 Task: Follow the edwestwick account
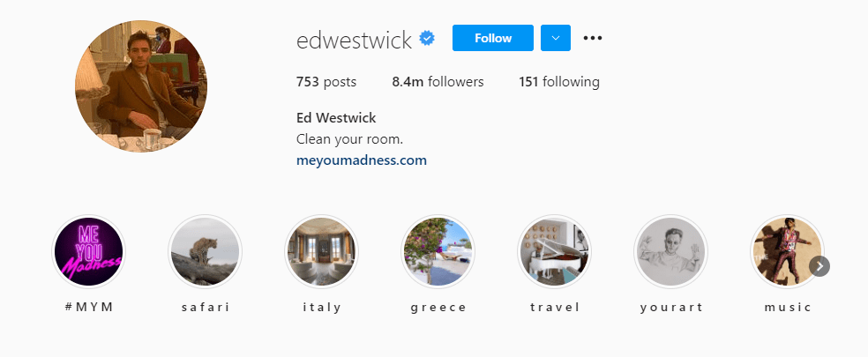coord(493,38)
